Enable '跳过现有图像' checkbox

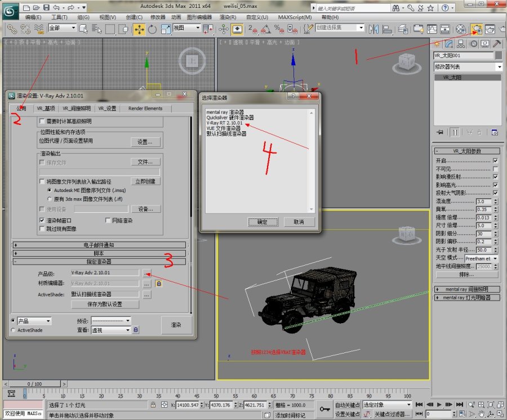(42, 229)
